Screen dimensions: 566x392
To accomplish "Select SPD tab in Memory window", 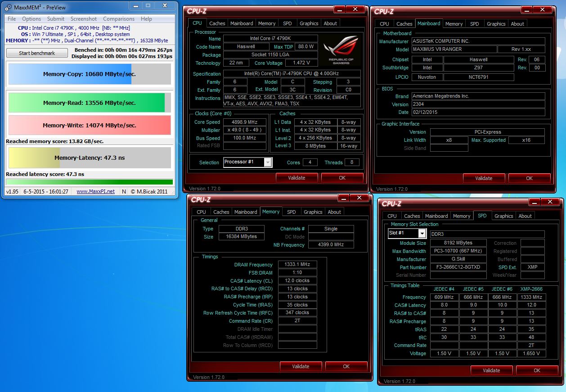I will pos(292,212).
